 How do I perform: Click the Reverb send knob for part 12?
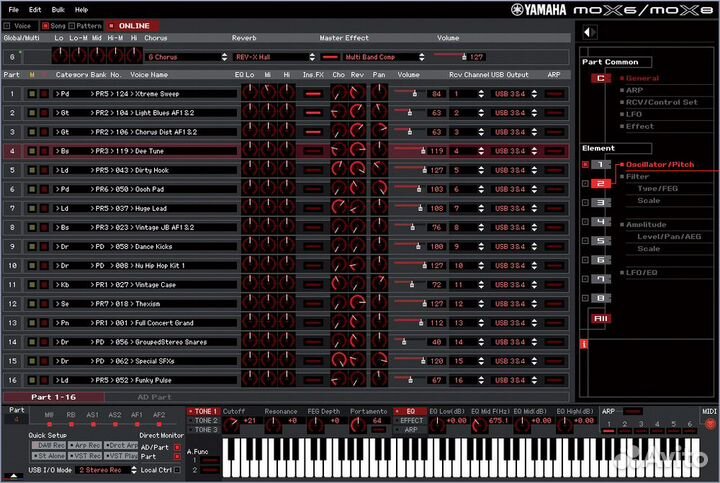pos(357,303)
